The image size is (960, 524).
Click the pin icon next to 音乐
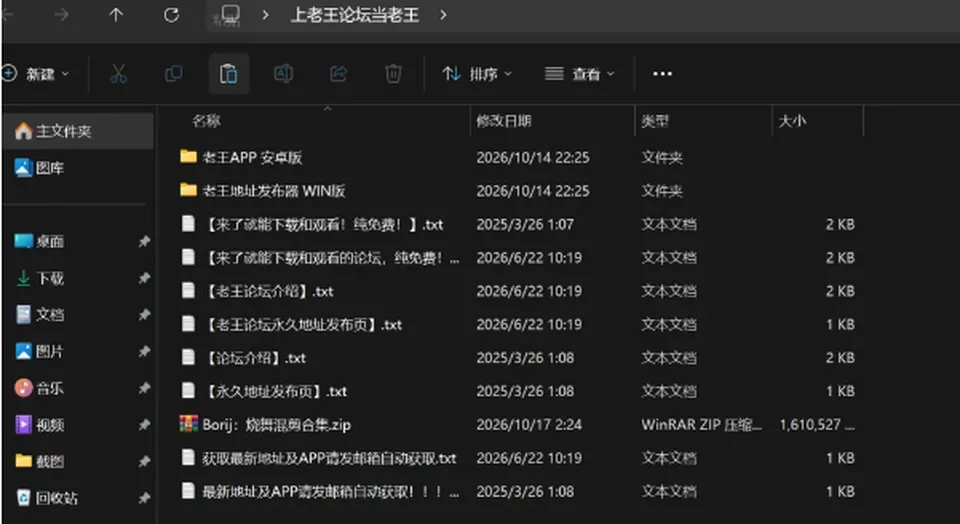tap(144, 388)
